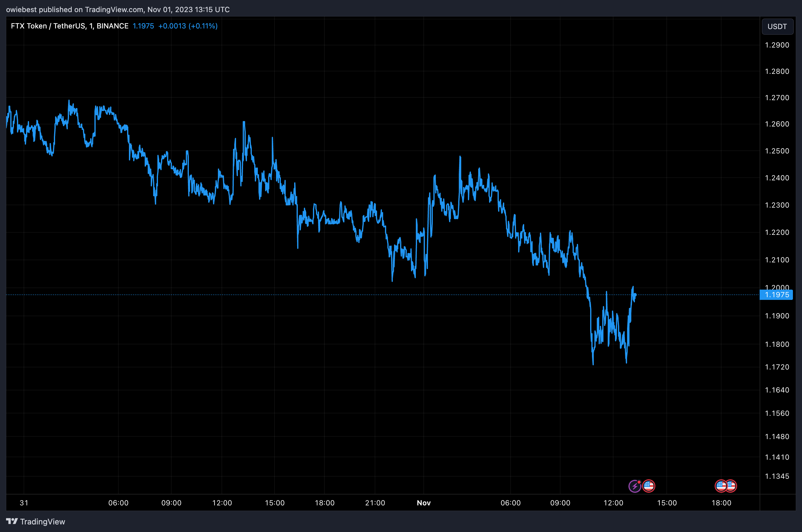Click the 1.1640 price axis label
Image resolution: width=802 pixels, height=532 pixels.
pos(777,390)
